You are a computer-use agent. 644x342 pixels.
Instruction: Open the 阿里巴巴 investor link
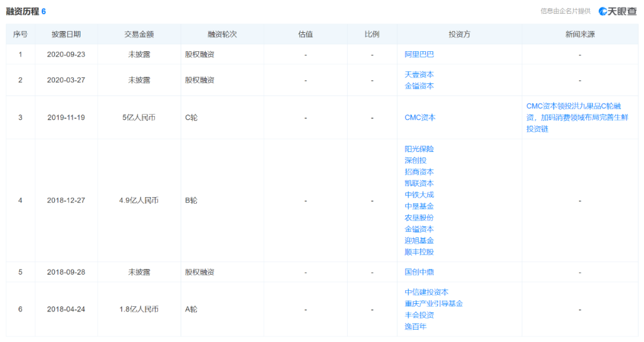419,54
